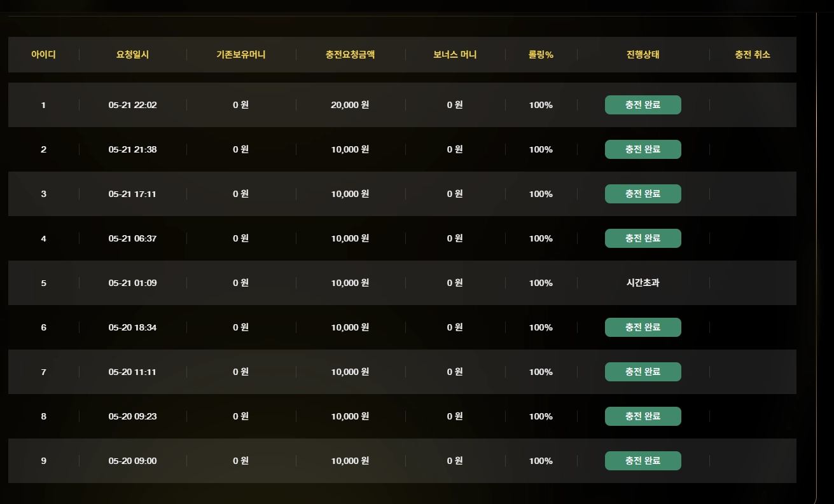Click 충전 완료 button for 05-21 06:37
Image resolution: width=834 pixels, height=504 pixels.
[643, 238]
